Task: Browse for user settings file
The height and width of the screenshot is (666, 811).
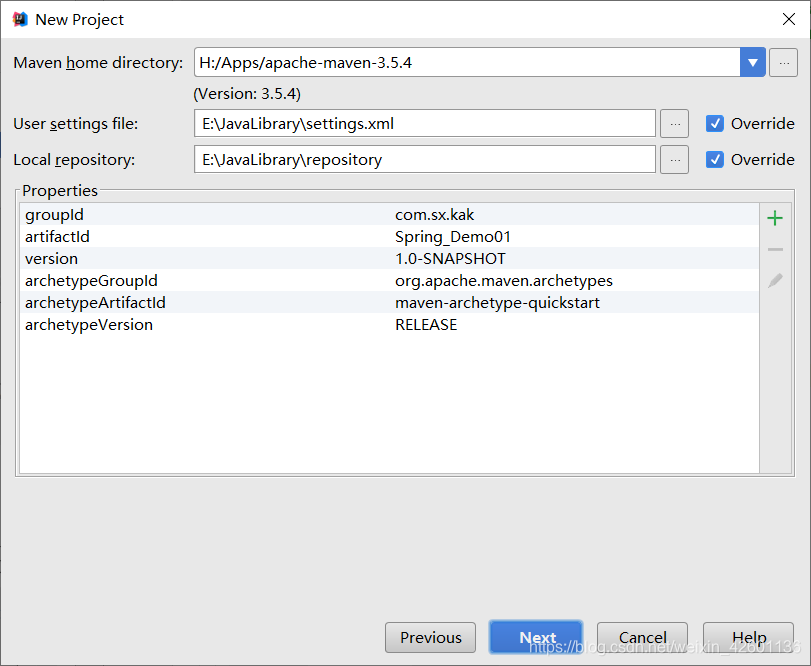Action: click(675, 124)
